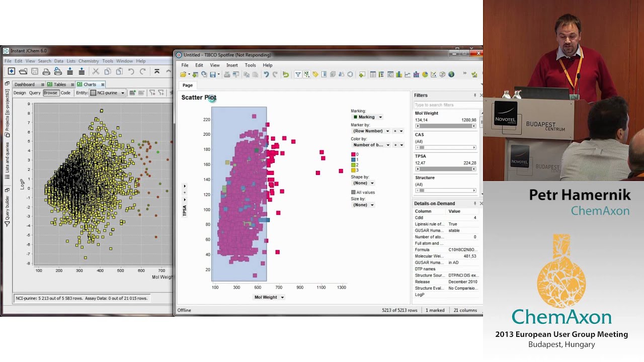Click the Structure filter horizontal scrollbar
This screenshot has width=644, height=362.
446,191
